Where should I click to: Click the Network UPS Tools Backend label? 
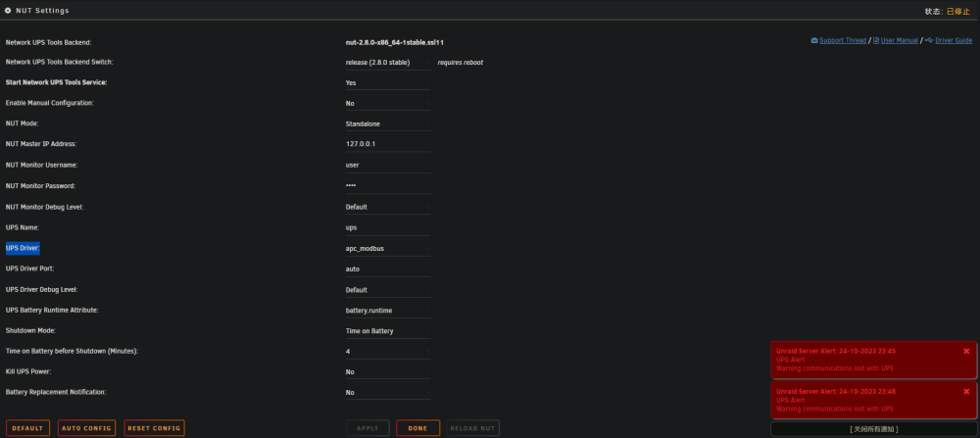[49, 42]
